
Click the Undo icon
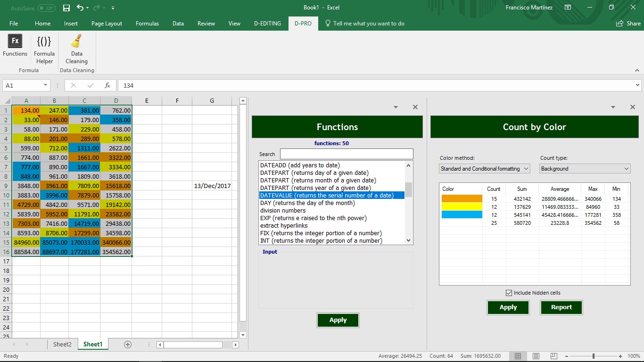[x=79, y=8]
